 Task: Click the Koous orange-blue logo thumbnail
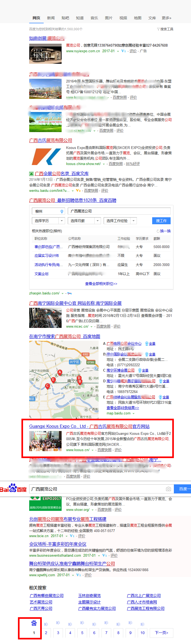coord(46,157)
